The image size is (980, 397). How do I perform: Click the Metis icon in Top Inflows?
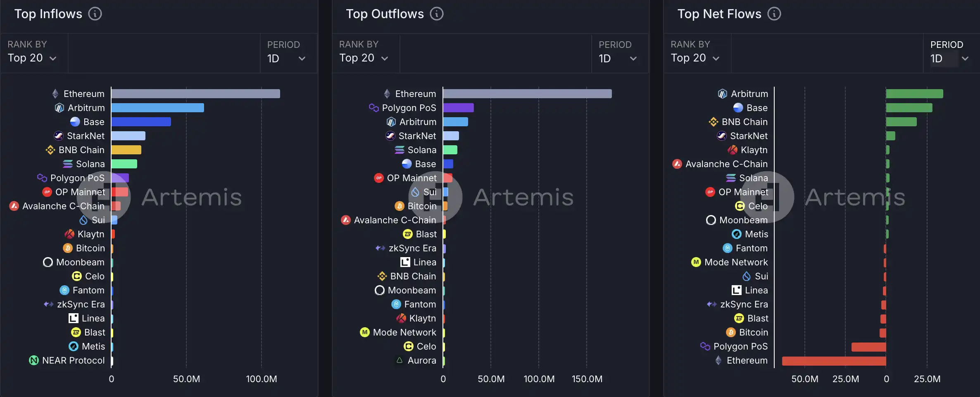(74, 346)
